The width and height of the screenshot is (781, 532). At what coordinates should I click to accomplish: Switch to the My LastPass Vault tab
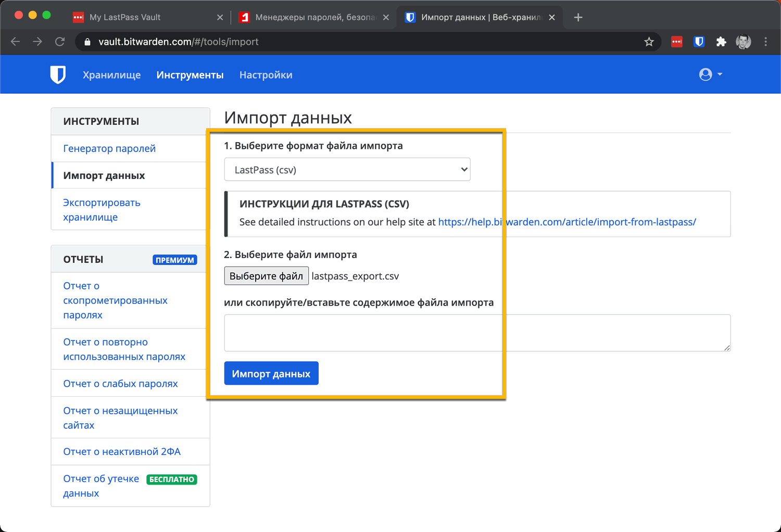click(147, 17)
